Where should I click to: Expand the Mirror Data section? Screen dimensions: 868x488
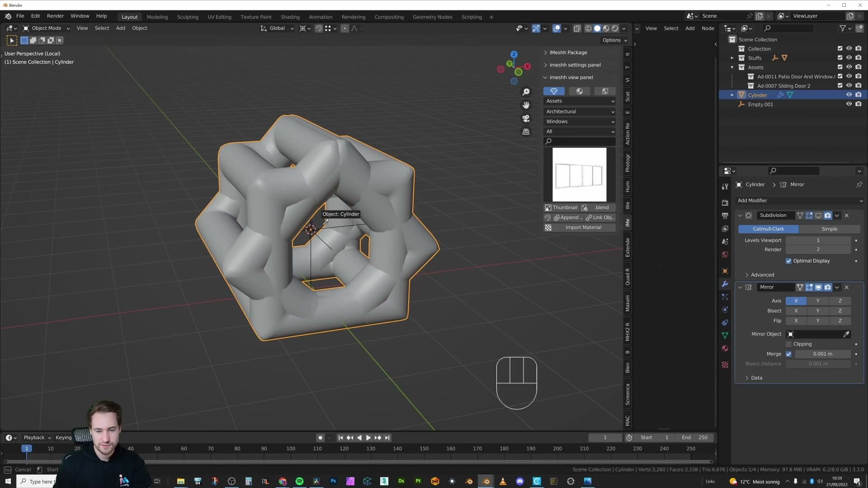[754, 378]
